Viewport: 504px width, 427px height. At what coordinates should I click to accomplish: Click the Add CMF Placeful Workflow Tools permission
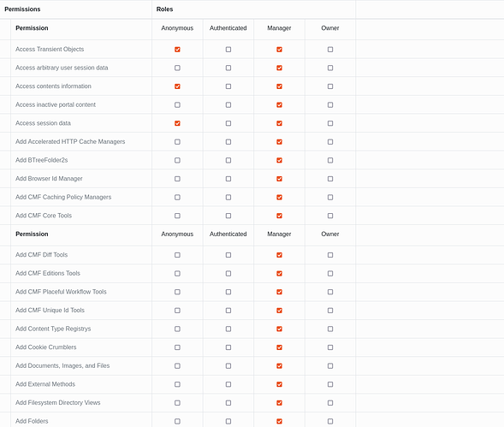[61, 292]
